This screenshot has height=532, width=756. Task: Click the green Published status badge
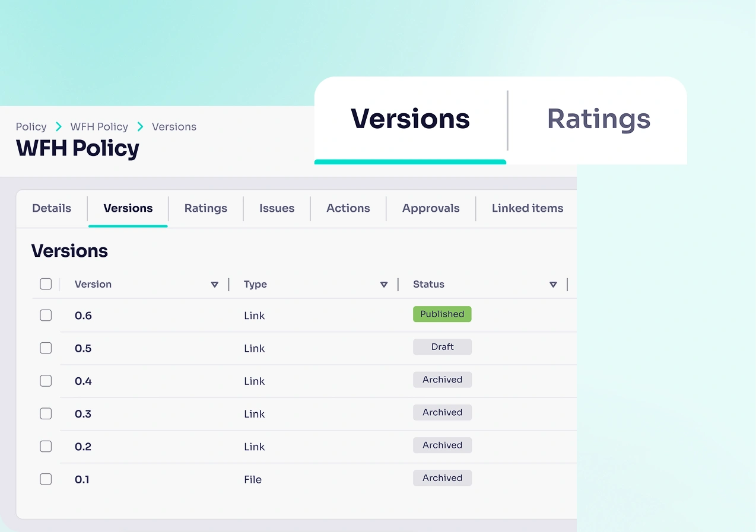click(x=442, y=314)
